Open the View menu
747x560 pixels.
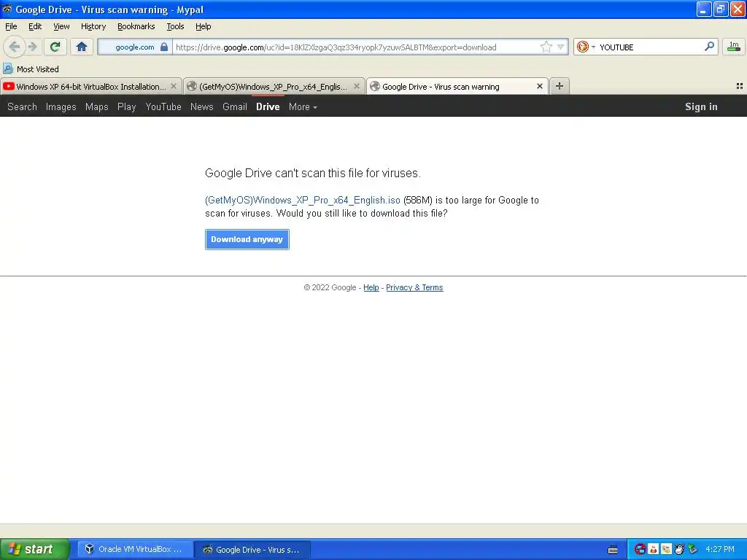[61, 26]
